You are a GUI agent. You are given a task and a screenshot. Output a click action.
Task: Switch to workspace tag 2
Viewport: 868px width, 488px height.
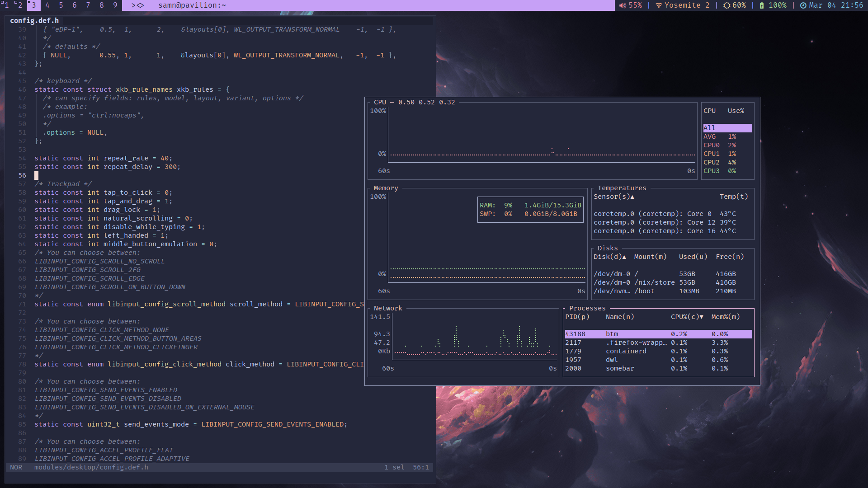20,5
